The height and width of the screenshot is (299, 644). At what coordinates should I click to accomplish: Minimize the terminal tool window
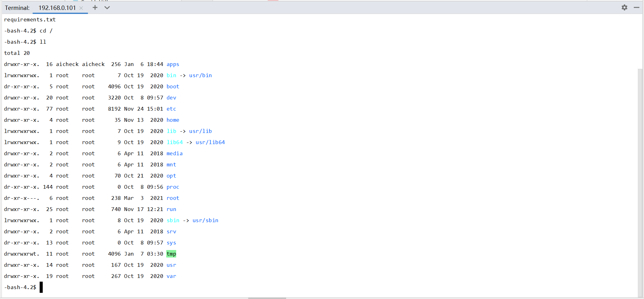tap(637, 7)
